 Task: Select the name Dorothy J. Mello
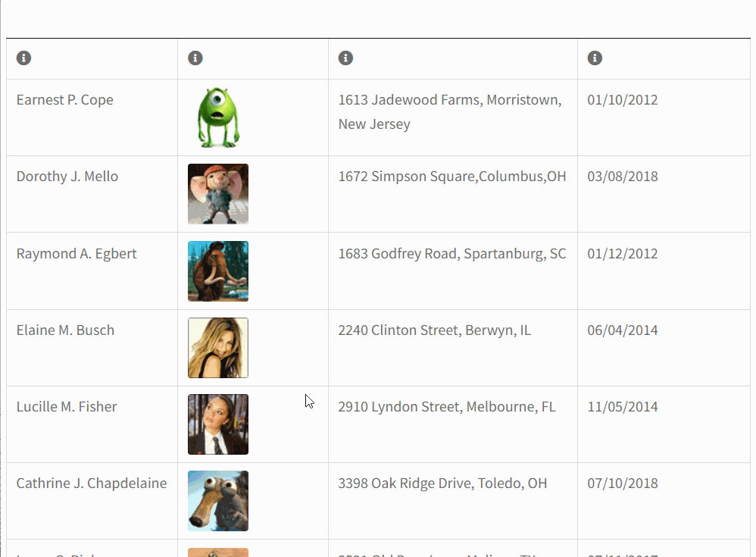point(67,177)
